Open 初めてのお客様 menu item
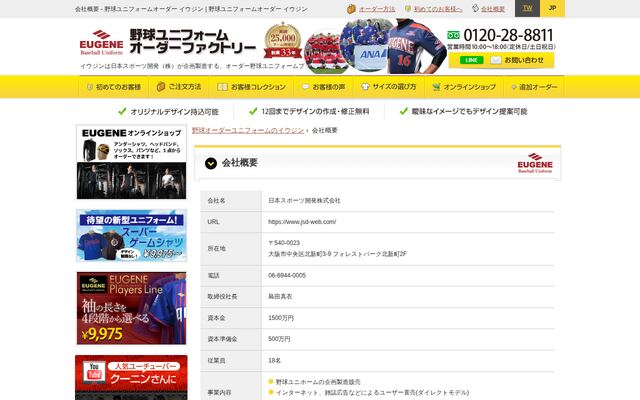640x400 pixels. (x=114, y=87)
